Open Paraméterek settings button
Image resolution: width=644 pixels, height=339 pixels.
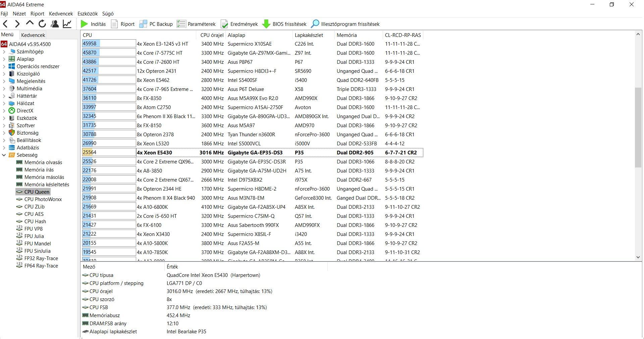point(196,24)
